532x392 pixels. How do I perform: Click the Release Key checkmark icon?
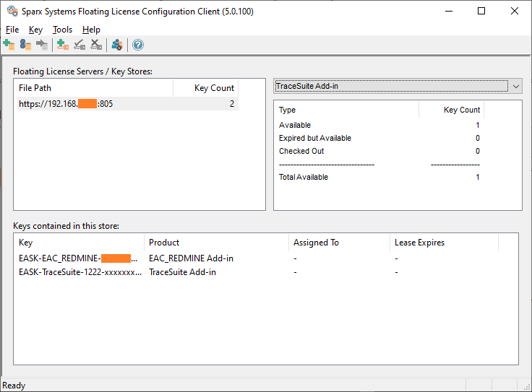point(80,45)
